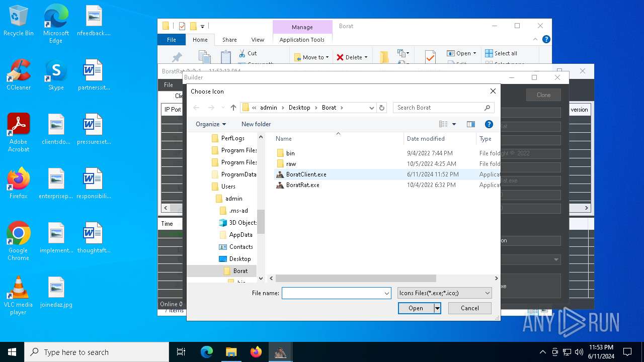Open Firefox desktop shortcut
This screenshot has width=644, height=362.
click(19, 184)
